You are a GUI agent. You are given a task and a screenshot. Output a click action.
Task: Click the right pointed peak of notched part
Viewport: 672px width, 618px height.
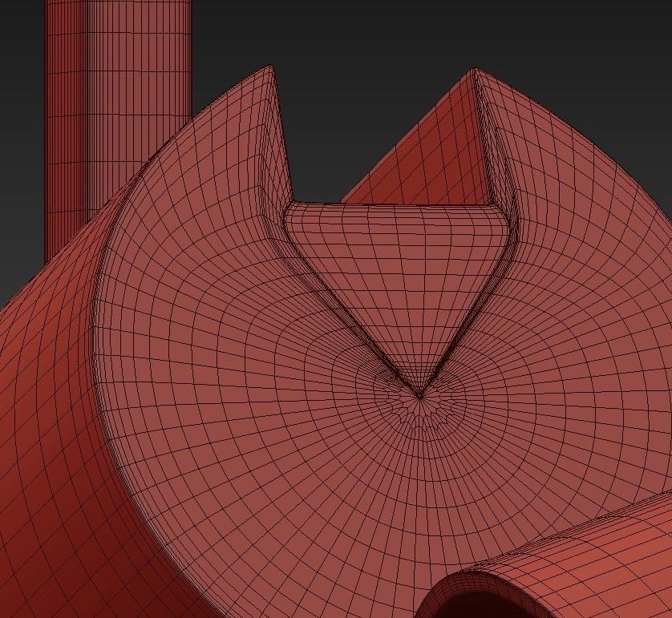coord(473,71)
